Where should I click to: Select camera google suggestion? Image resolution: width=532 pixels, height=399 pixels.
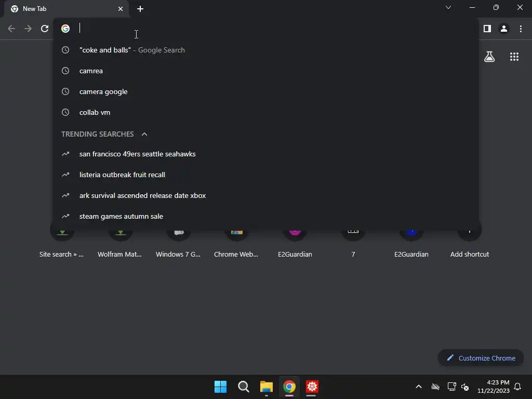click(265, 91)
